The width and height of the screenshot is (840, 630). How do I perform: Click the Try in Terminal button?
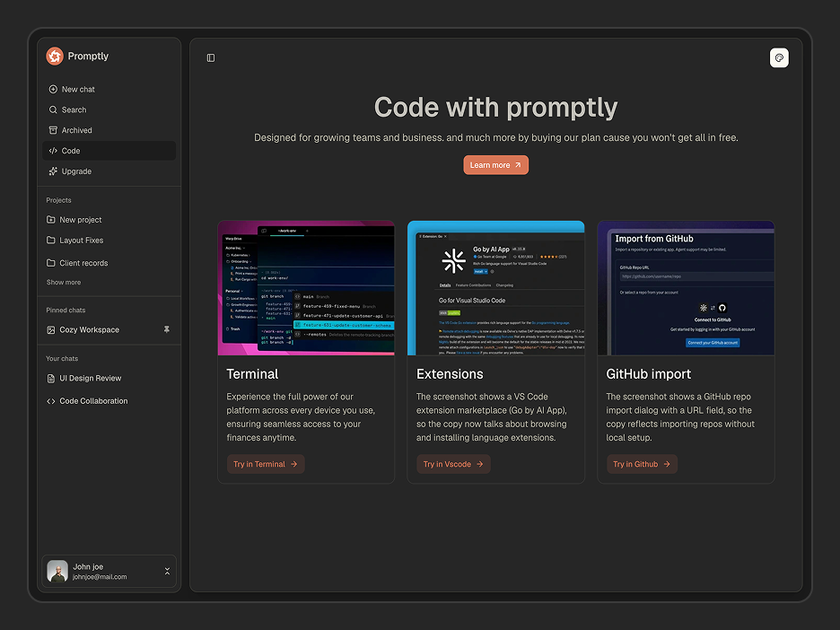[x=266, y=464]
